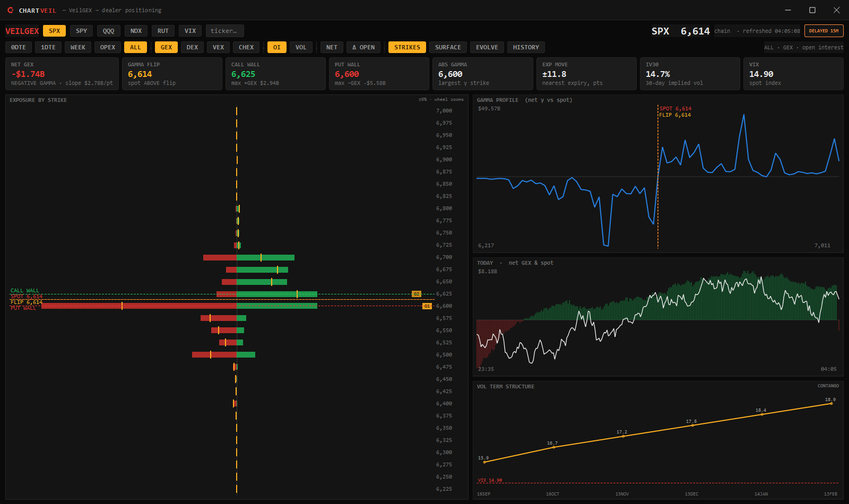The width and height of the screenshot is (849, 504).
Task: Click the 15.9 term structure point
Action: pos(484,462)
